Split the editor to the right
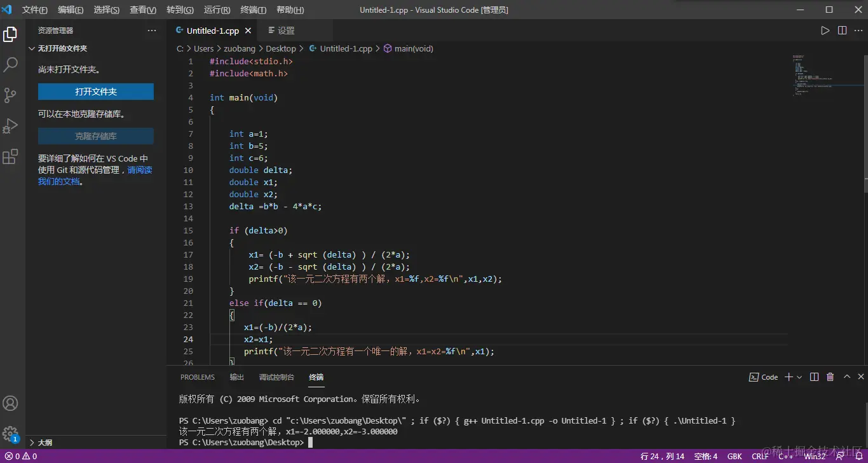This screenshot has width=868, height=463. pos(842,31)
